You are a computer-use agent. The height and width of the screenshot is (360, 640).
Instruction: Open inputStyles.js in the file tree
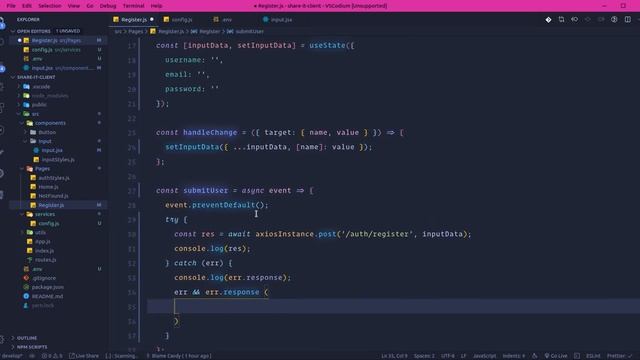pyautogui.click(x=58, y=160)
